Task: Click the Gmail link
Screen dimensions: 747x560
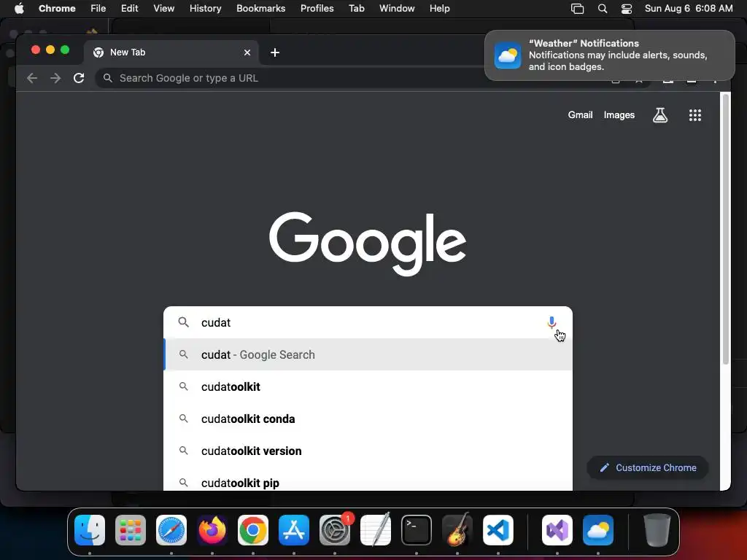Action: (x=580, y=115)
